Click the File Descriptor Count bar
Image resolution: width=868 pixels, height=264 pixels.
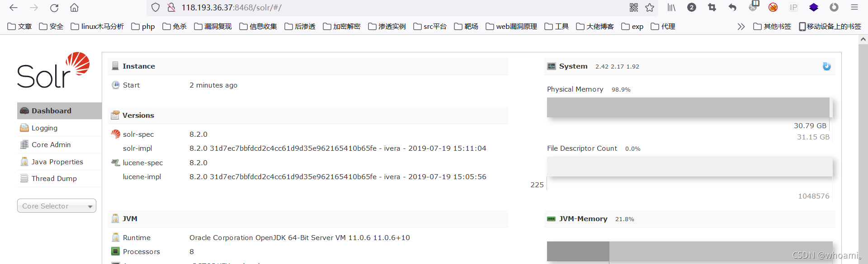690,167
